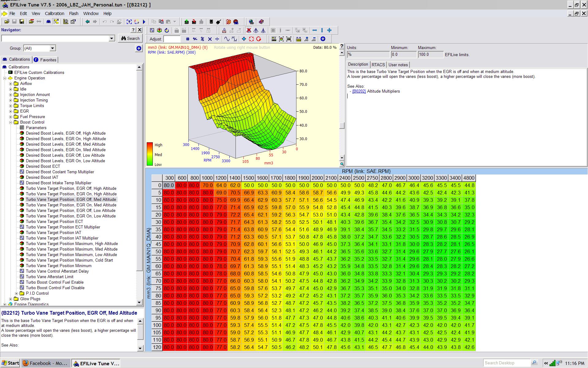Click the Open tune file folder icon

pyautogui.click(x=7, y=22)
